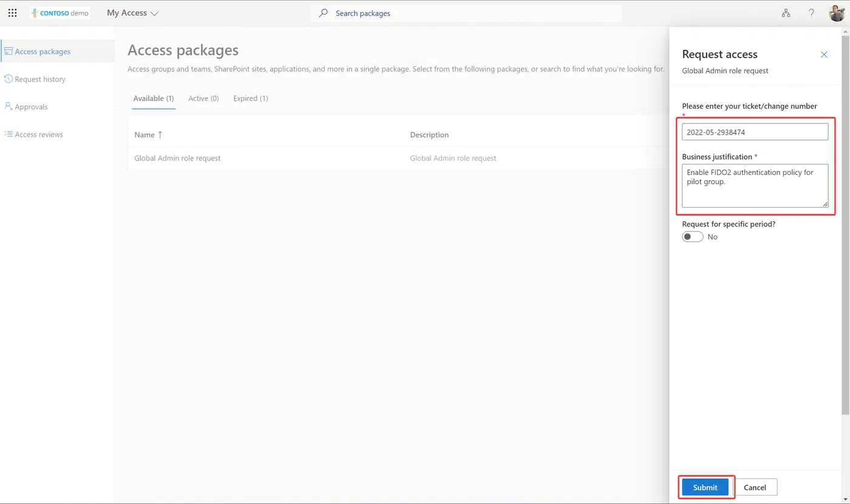Cancel the access request
This screenshot has width=850, height=504.
(x=755, y=487)
